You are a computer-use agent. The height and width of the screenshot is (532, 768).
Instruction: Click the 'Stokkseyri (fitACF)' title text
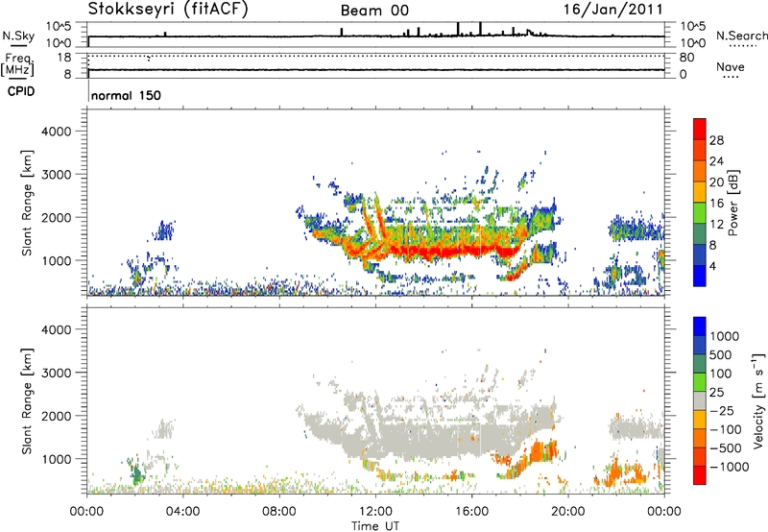point(167,9)
